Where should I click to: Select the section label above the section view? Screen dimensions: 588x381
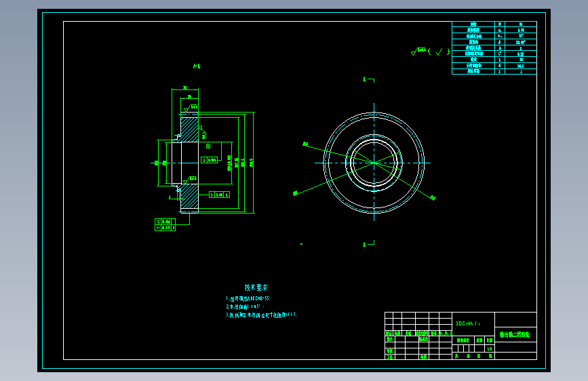point(197,66)
